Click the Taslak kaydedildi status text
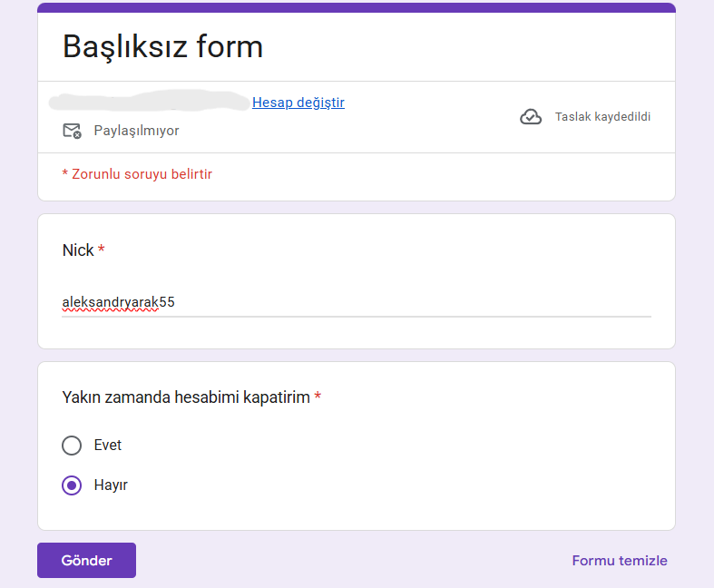Viewport: 714px width, 588px height. pyautogui.click(x=602, y=116)
